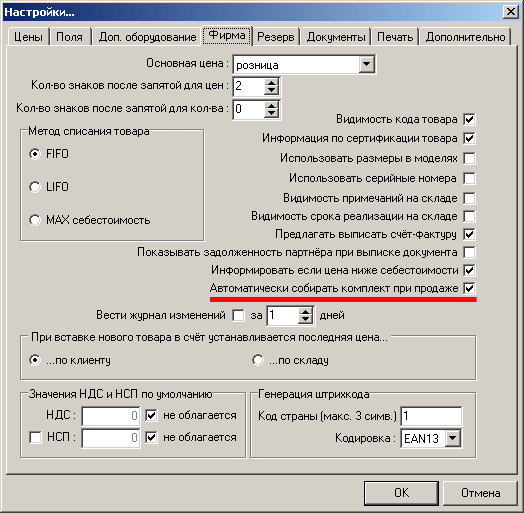The height and width of the screenshot is (513, 524).
Task: Choose MAX себестоимость radio option
Action: (35, 220)
